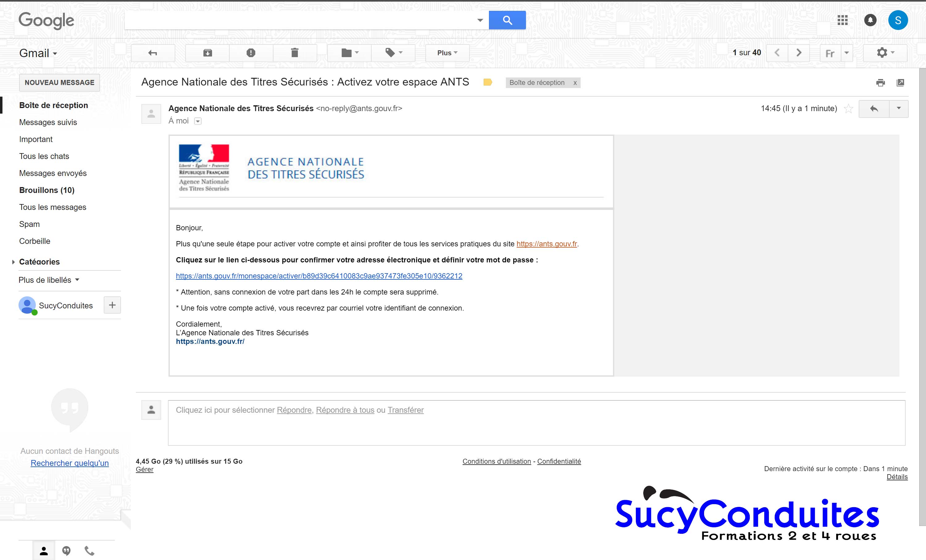Click Transférer link

406,410
